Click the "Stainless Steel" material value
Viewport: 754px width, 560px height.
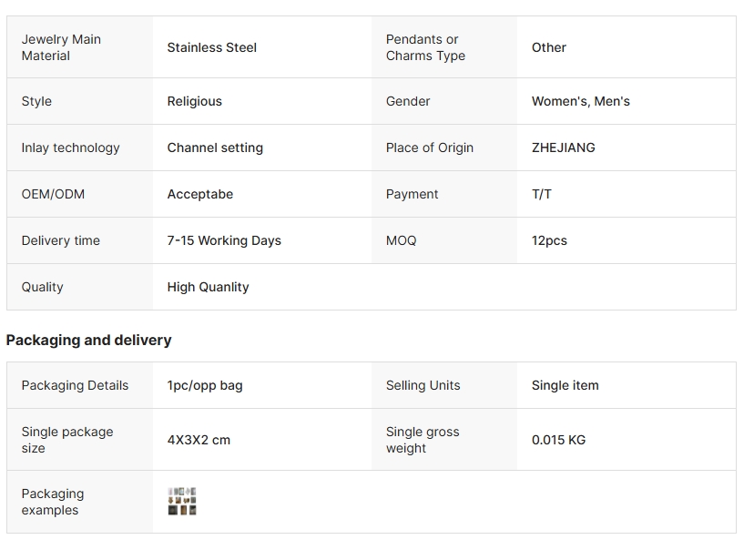[212, 47]
